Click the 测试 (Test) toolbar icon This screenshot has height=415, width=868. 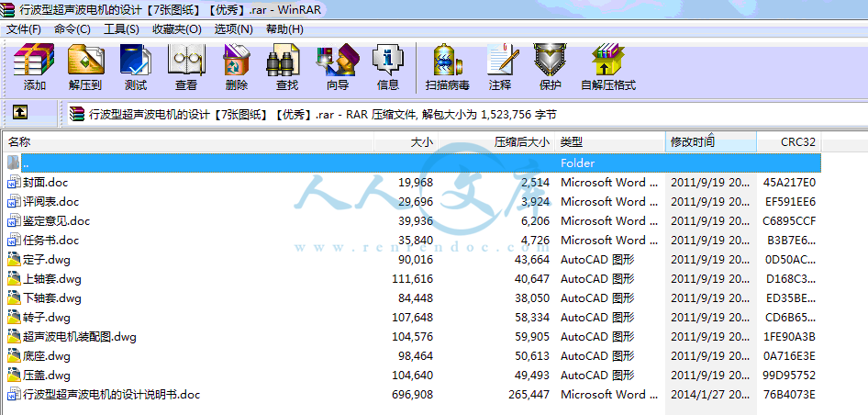pos(136,60)
